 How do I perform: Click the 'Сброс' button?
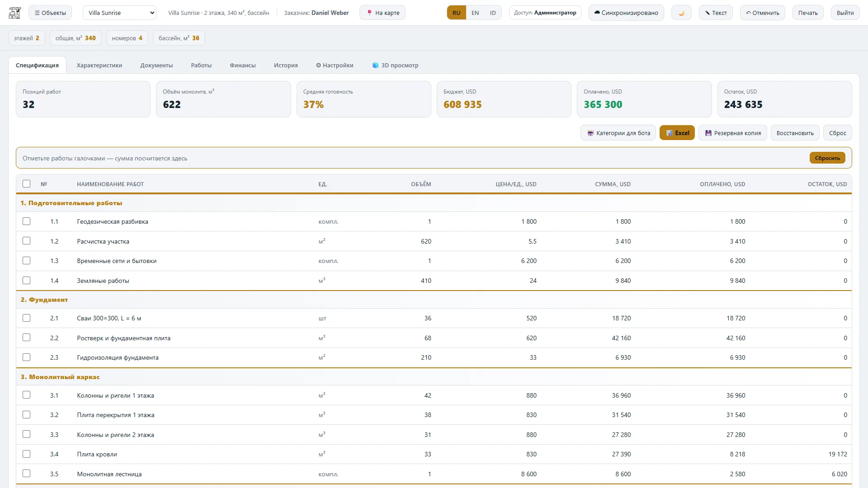[x=837, y=133]
